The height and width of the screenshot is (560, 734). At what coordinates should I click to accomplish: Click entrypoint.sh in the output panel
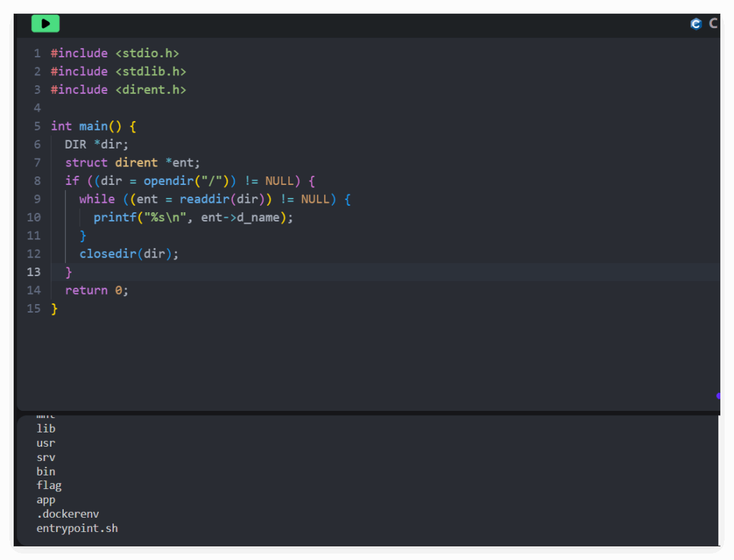(77, 528)
